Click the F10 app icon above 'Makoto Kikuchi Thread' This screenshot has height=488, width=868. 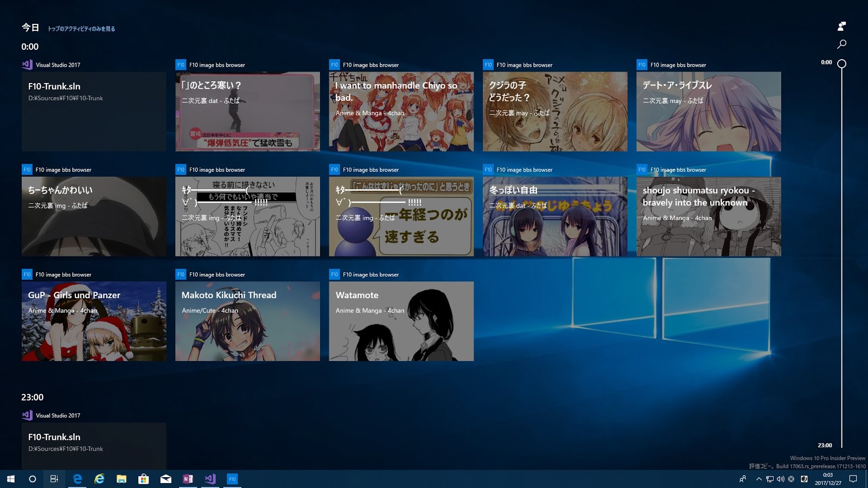point(181,274)
